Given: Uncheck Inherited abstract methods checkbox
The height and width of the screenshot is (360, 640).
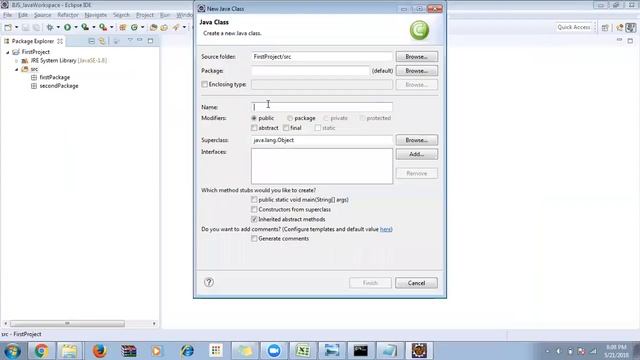Looking at the screenshot, I should 254,219.
